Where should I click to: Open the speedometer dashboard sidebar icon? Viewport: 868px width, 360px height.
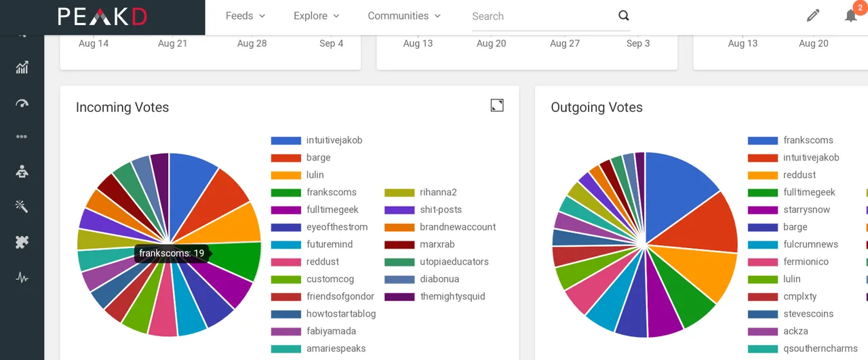[x=22, y=103]
